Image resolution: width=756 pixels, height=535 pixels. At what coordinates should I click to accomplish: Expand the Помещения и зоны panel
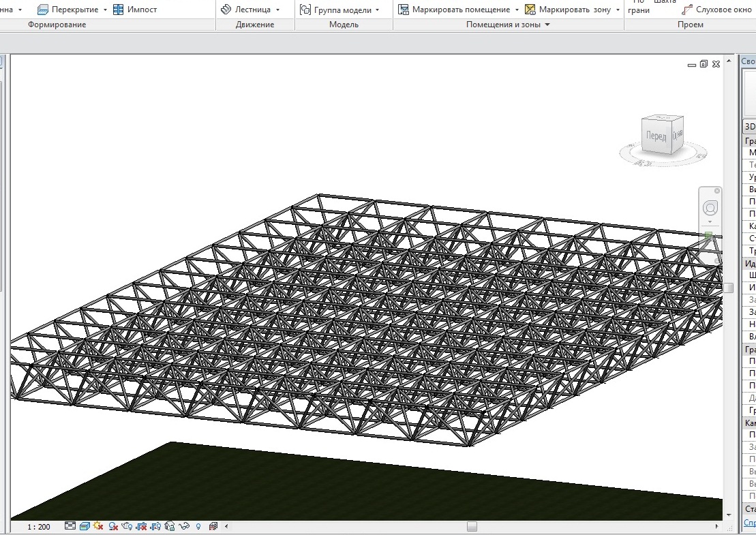pos(547,25)
